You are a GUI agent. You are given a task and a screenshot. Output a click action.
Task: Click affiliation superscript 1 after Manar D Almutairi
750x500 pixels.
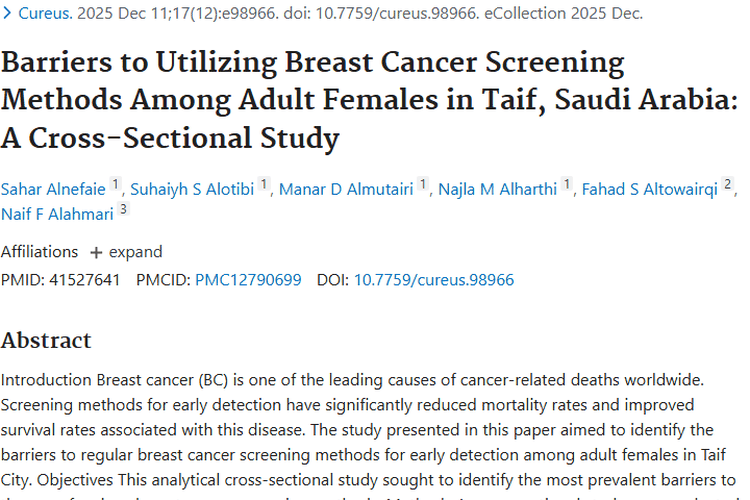pyautogui.click(x=423, y=184)
